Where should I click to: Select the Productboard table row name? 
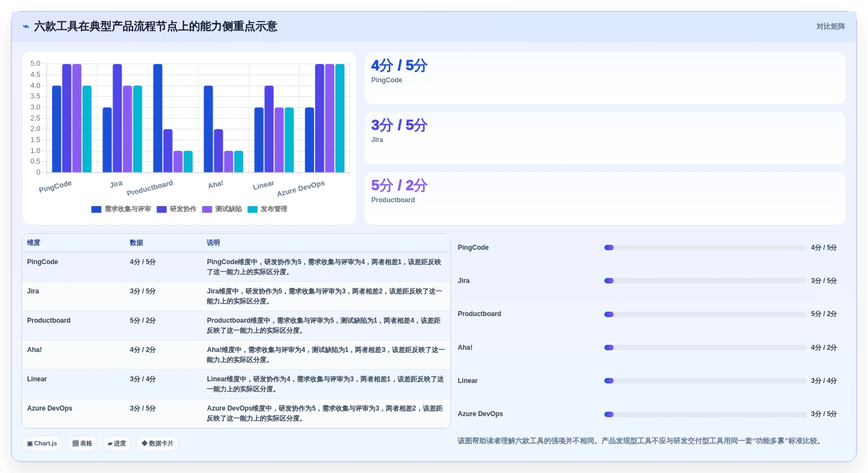(49, 320)
